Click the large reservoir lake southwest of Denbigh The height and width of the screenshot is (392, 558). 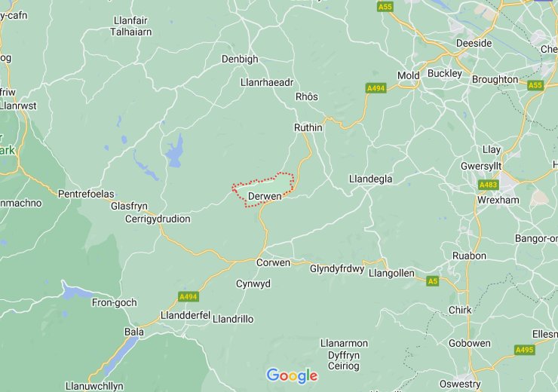(174, 151)
